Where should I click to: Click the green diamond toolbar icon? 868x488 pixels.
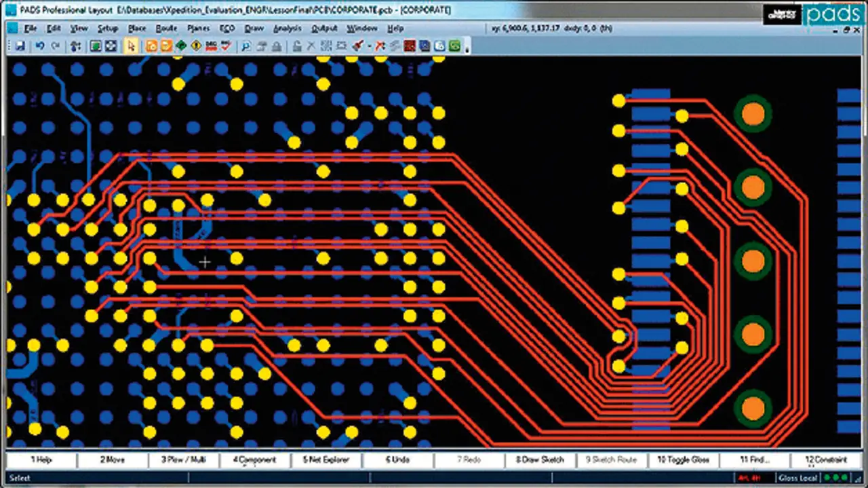181,46
